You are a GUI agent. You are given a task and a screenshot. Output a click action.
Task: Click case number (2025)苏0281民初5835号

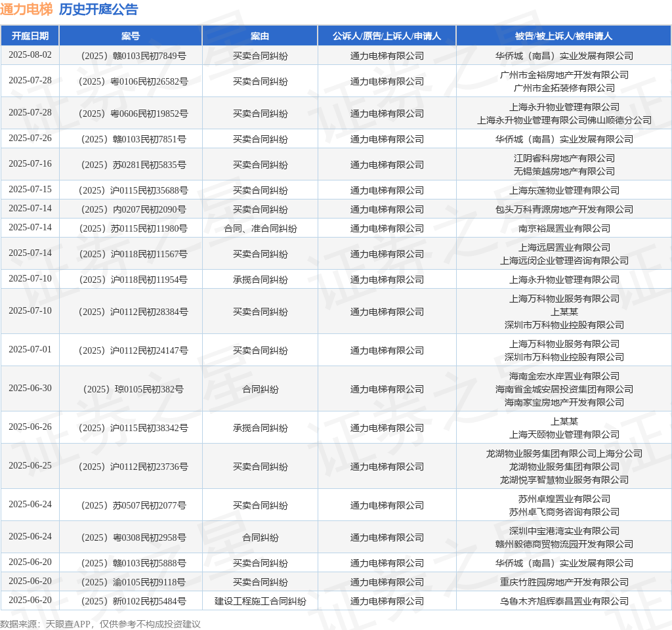[x=133, y=165]
